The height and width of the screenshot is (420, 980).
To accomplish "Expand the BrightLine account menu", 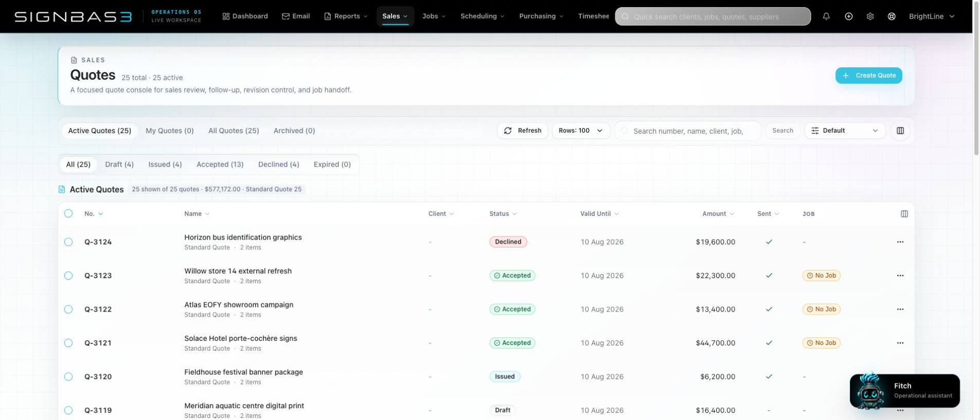I will pos(932,16).
